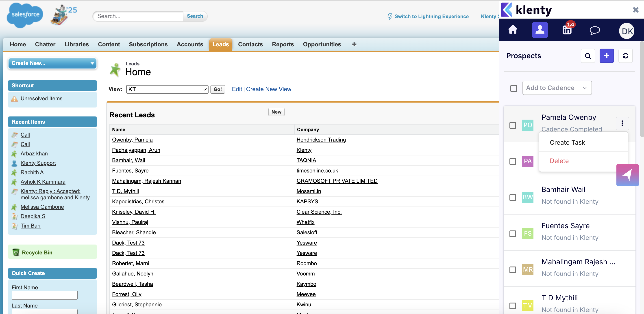
Task: Check the select-all prospects checkbox
Action: click(x=513, y=88)
